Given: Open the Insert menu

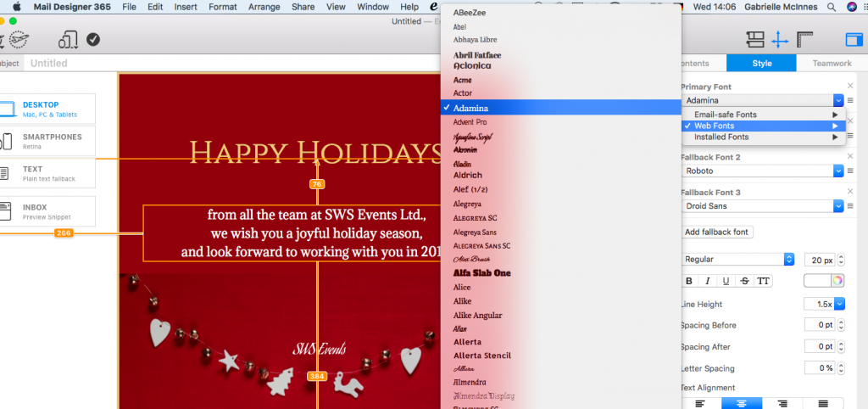Looking at the screenshot, I should point(186,7).
